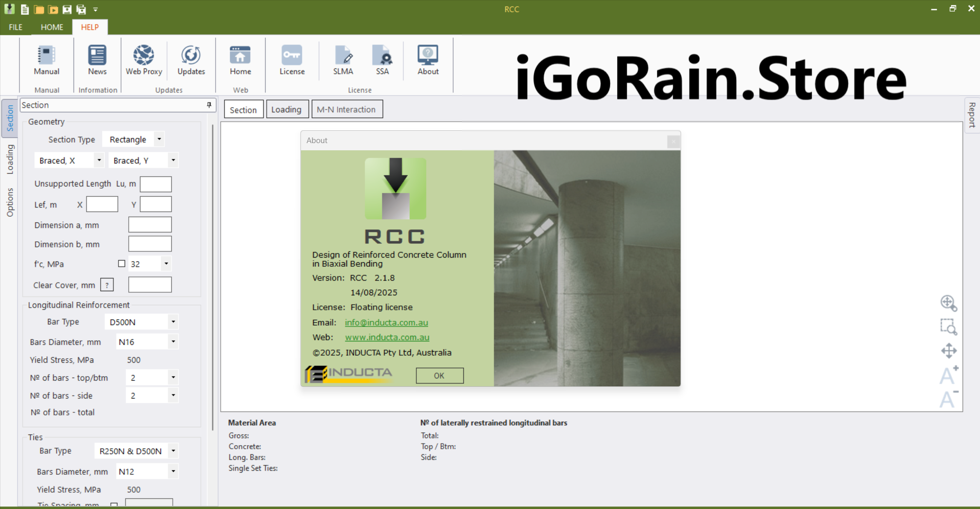Click the zoom-in magnifier icon
The image size is (980, 509).
[x=948, y=303]
